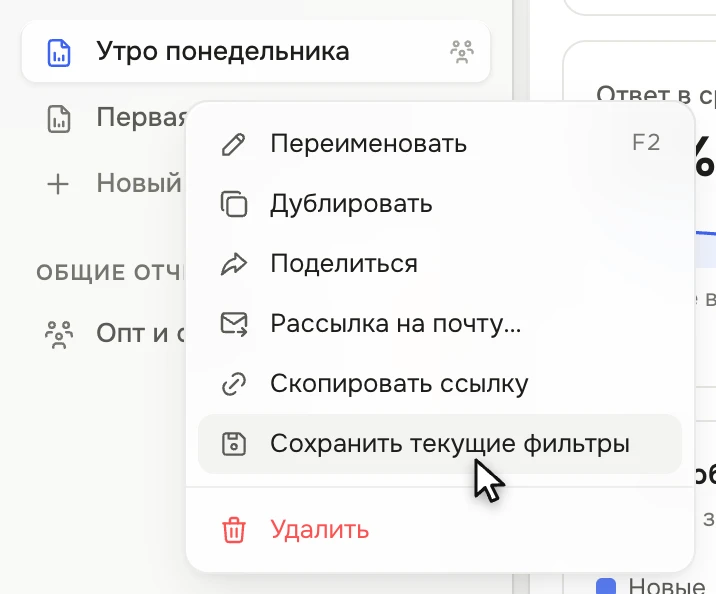Open Рассылка на почту… menu item

coord(440,324)
